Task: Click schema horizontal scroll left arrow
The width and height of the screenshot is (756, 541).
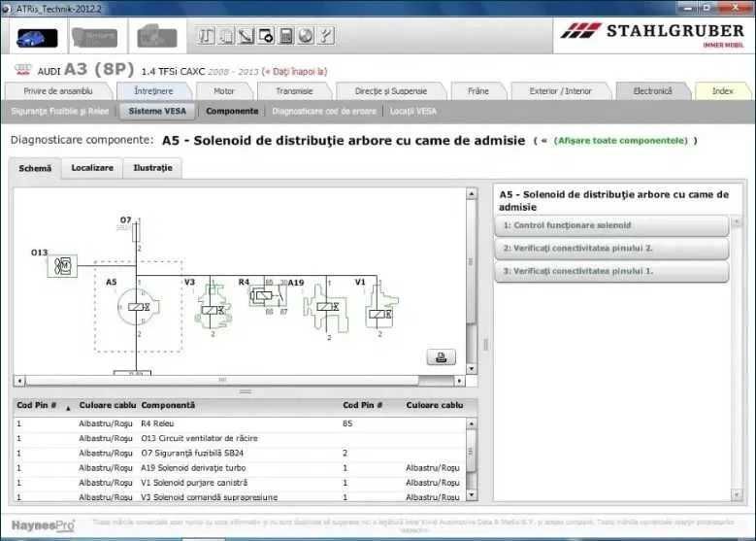Action: (x=19, y=381)
